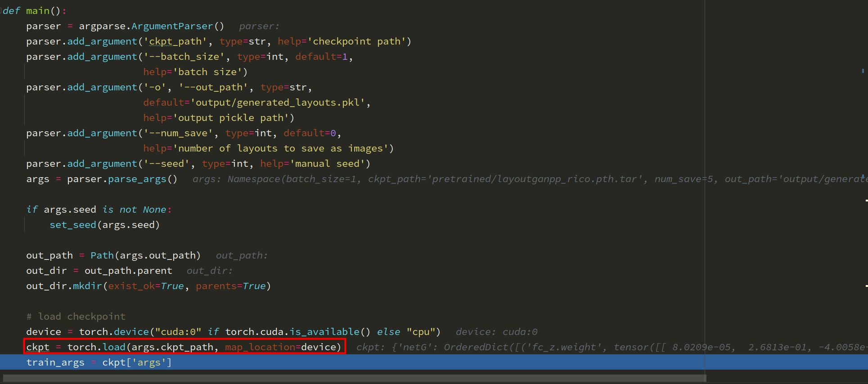
Task: Click 'Path' in the out_path assignment
Action: [102, 255]
